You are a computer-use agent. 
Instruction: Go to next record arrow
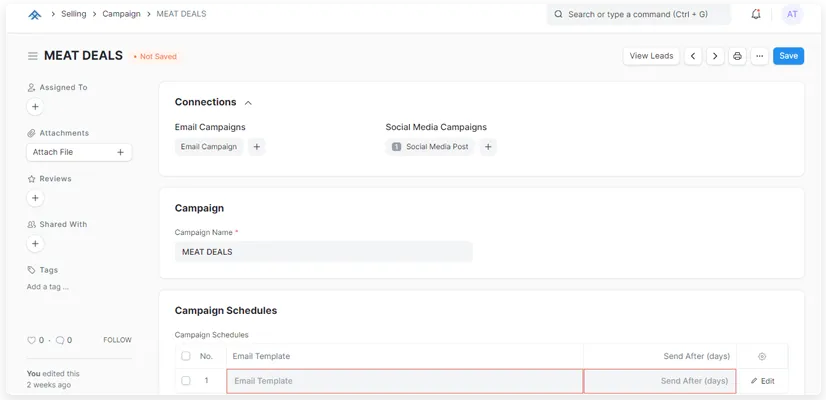tap(715, 56)
